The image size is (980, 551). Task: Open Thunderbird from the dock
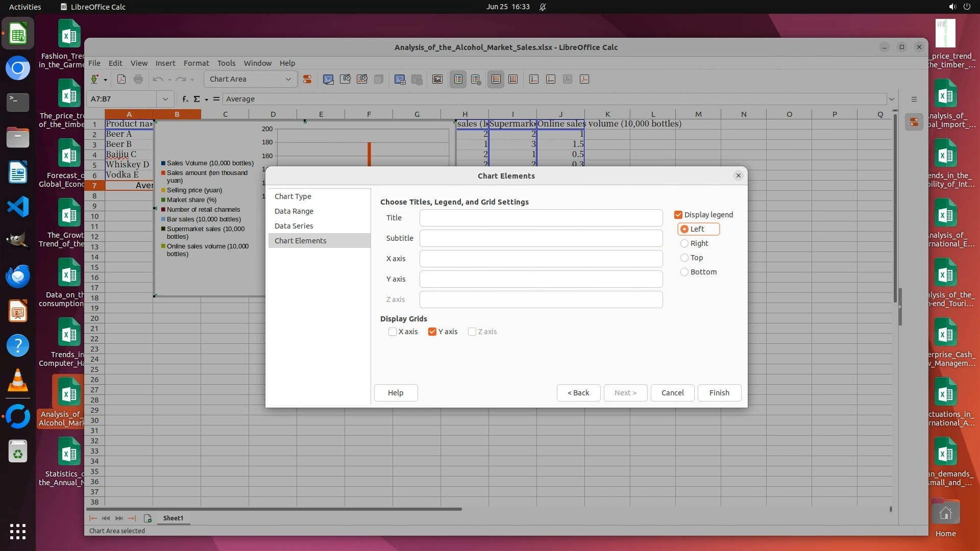pos(18,276)
